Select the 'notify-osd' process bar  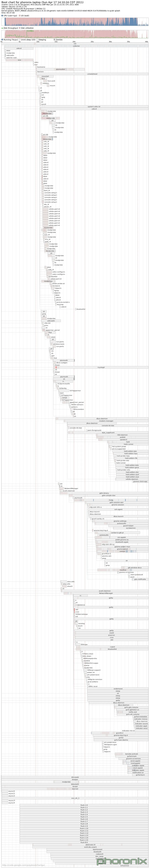coord(133,712)
